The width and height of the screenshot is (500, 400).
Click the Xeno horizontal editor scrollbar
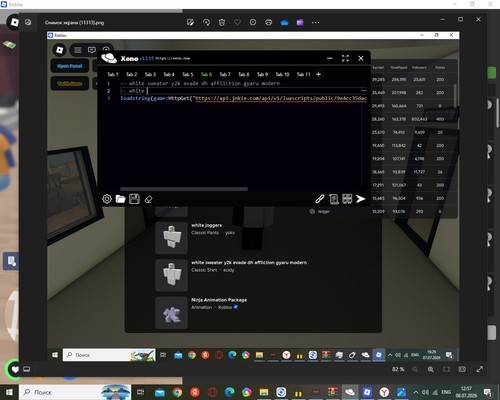[184, 189]
